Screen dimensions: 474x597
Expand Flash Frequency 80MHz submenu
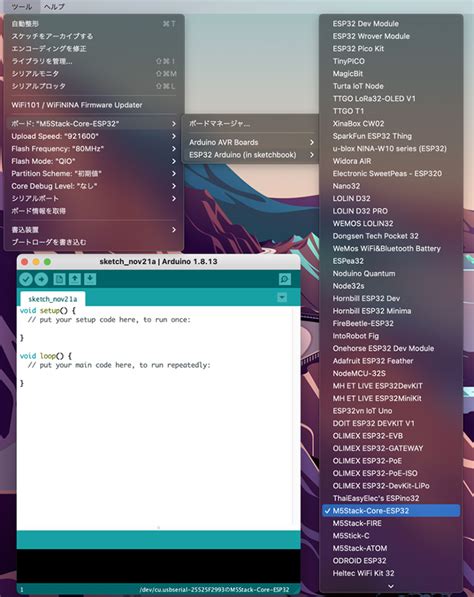point(94,149)
